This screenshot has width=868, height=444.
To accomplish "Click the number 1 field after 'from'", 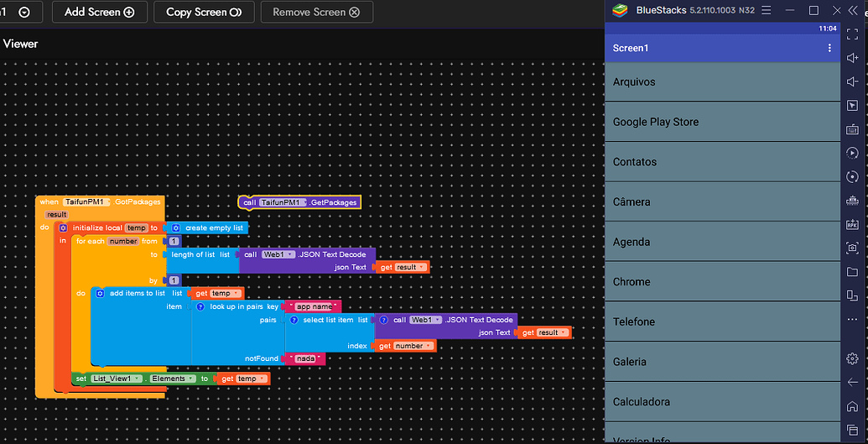I will (x=174, y=241).
